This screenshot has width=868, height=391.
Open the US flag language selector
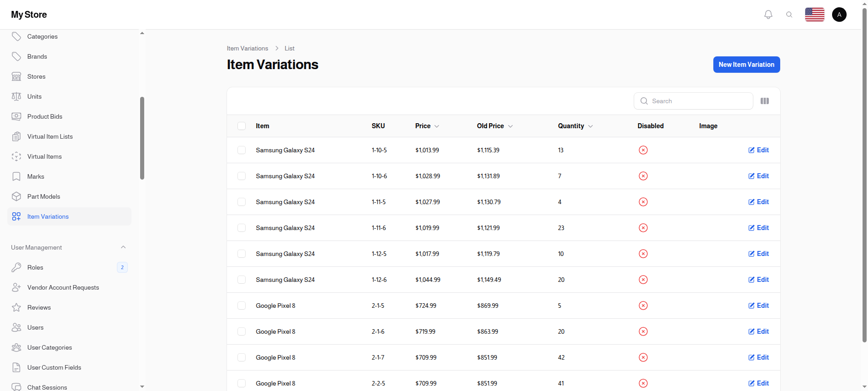pyautogui.click(x=814, y=15)
